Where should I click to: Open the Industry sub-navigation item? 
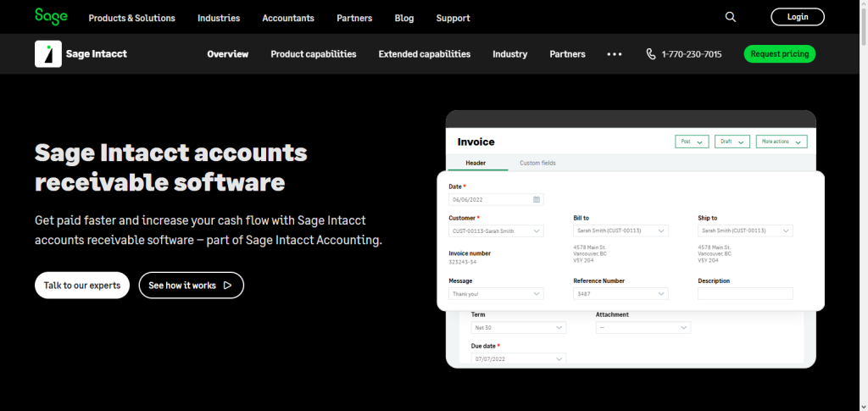(x=509, y=54)
